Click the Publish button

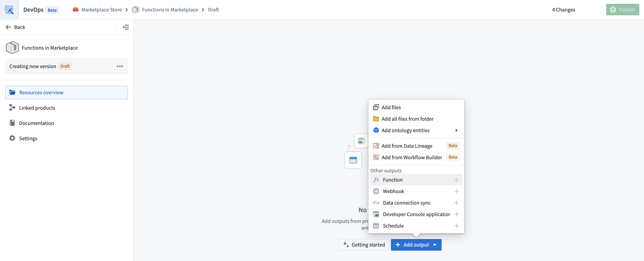(x=622, y=10)
